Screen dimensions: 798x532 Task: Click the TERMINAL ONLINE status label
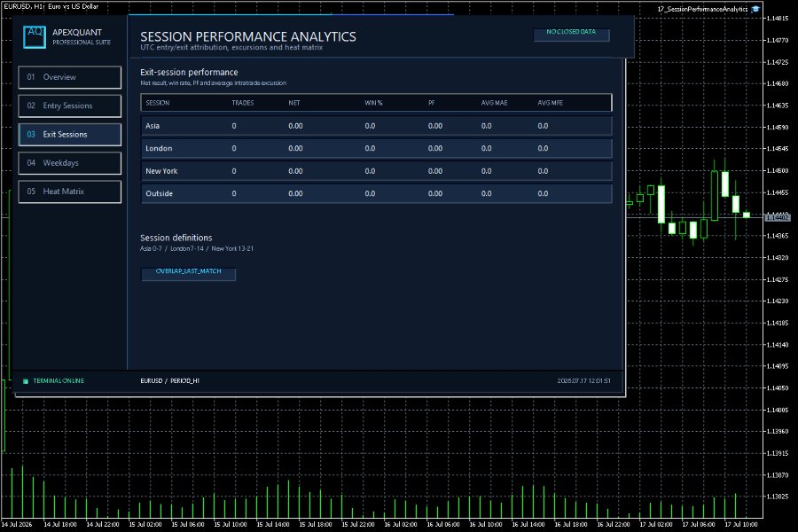59,380
